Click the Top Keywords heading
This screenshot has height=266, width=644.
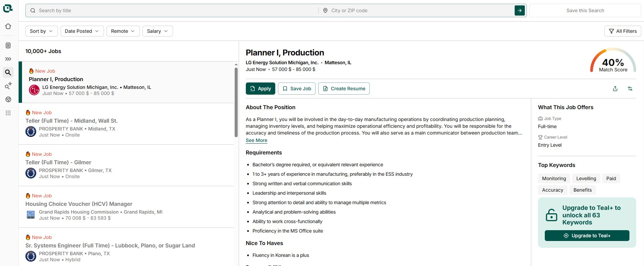coord(557,165)
